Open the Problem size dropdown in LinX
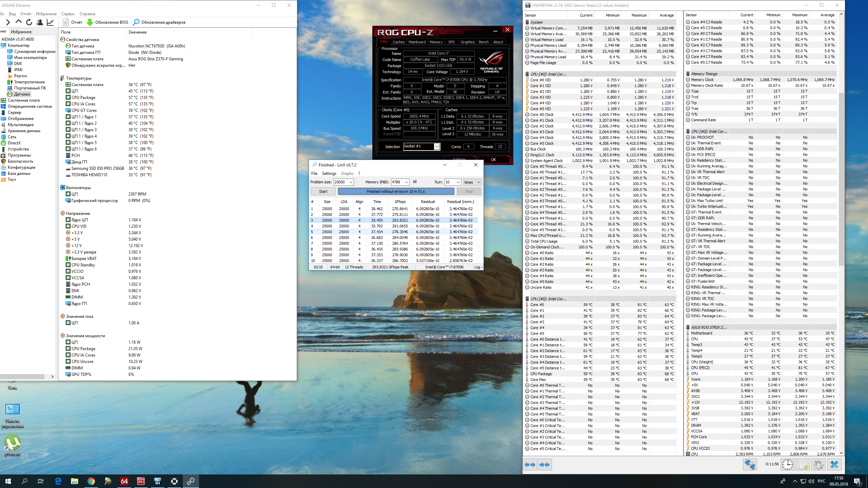Screen dimensions: 868x488 coord(351,182)
